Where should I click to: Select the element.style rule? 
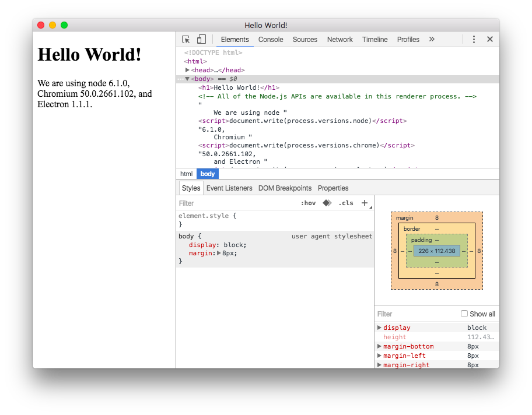click(x=207, y=216)
